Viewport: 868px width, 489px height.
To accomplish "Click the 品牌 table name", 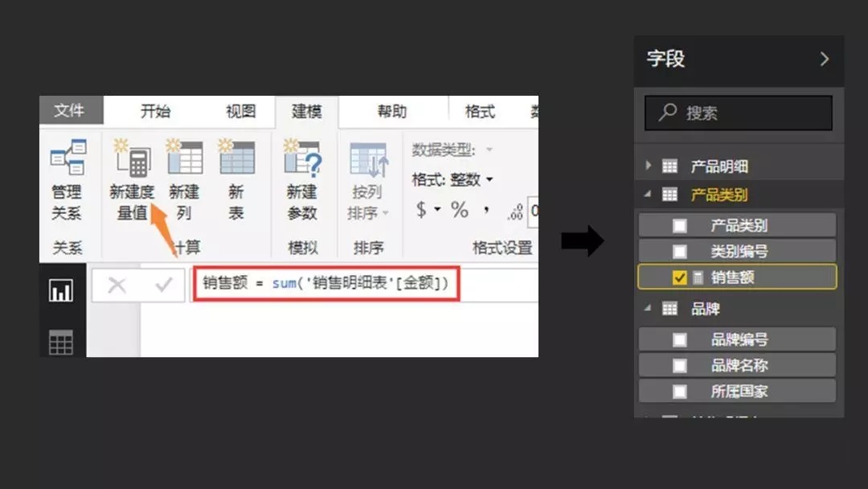I will coord(706,309).
